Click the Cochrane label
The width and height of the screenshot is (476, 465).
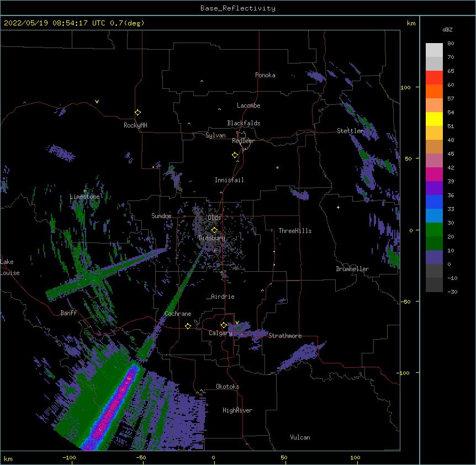tap(178, 314)
